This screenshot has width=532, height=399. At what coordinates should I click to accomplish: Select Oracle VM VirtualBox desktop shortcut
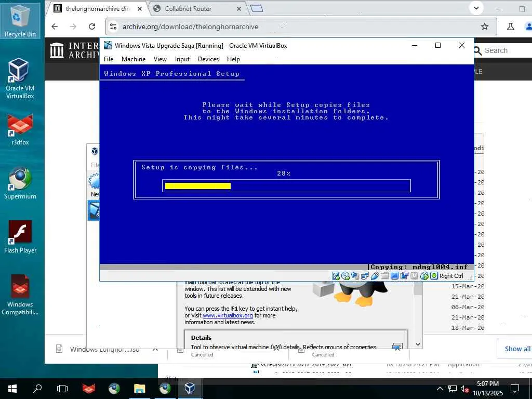[20, 78]
